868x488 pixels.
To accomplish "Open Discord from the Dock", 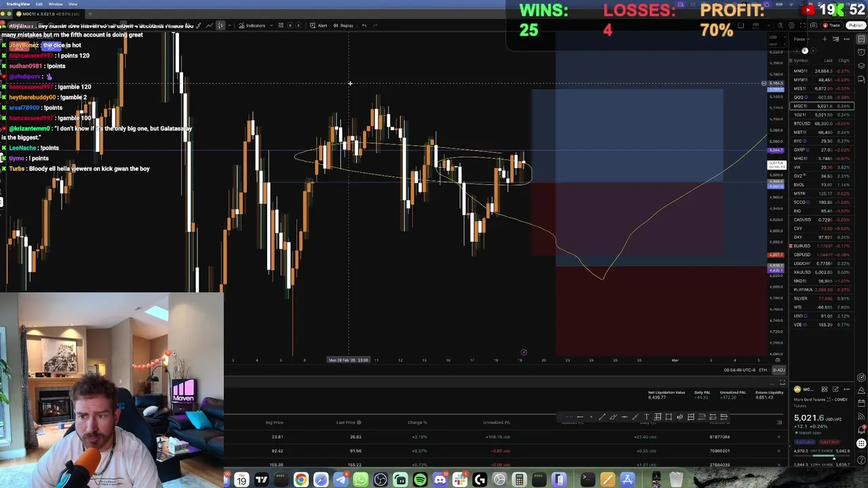I will [x=440, y=480].
